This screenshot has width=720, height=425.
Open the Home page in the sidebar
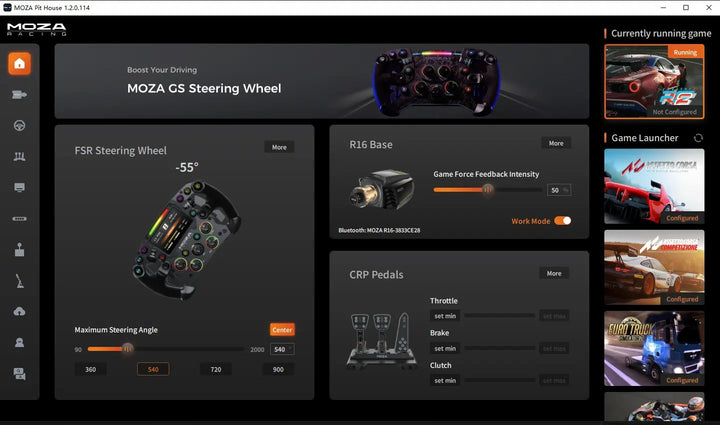(x=19, y=63)
